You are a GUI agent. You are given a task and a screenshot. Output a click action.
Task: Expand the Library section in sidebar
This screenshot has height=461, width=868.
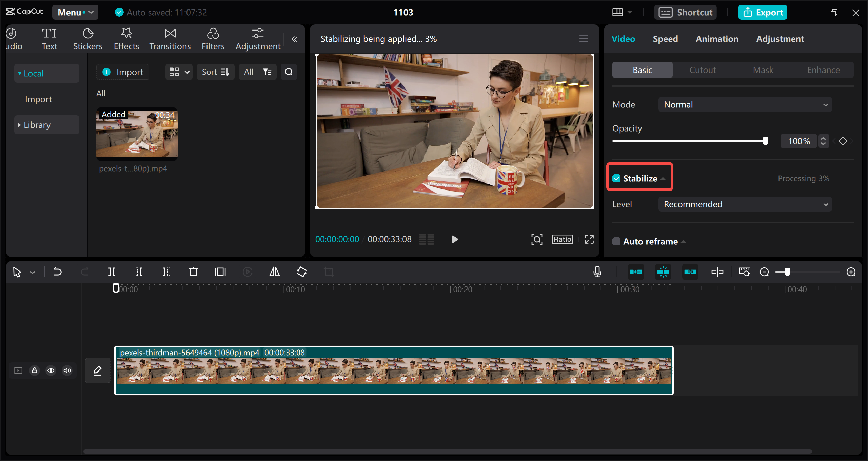click(37, 125)
